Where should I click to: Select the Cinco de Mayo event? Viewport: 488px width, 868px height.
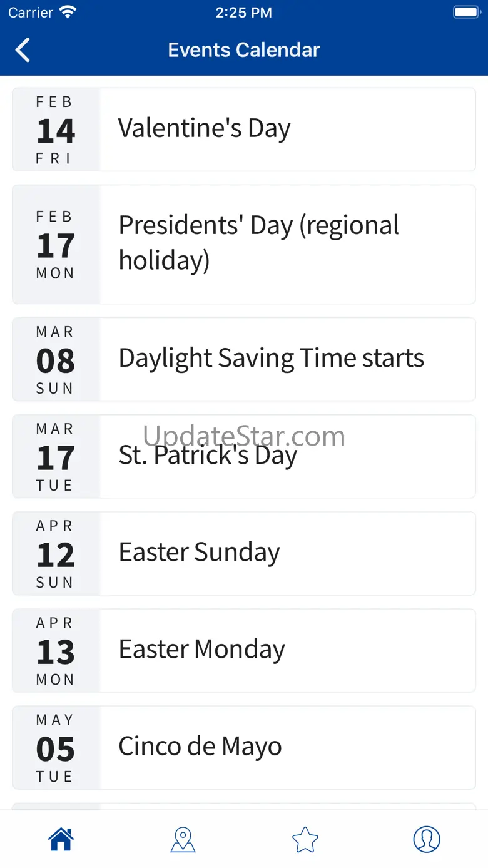click(287, 747)
